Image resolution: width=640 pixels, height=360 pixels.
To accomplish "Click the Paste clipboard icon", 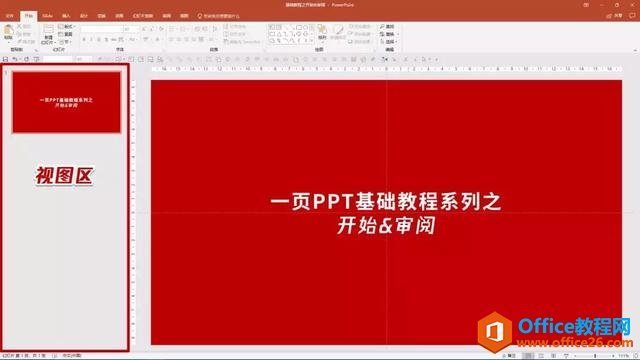I will pyautogui.click(x=8, y=29).
